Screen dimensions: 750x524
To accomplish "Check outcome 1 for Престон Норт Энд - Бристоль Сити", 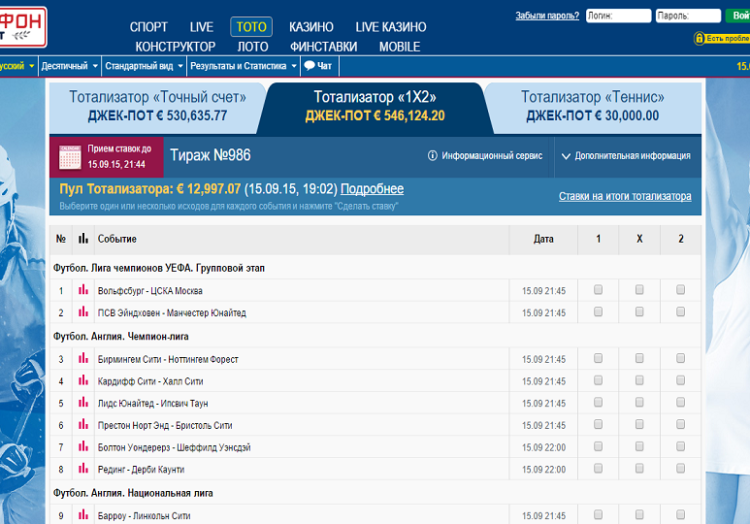I will (598, 424).
